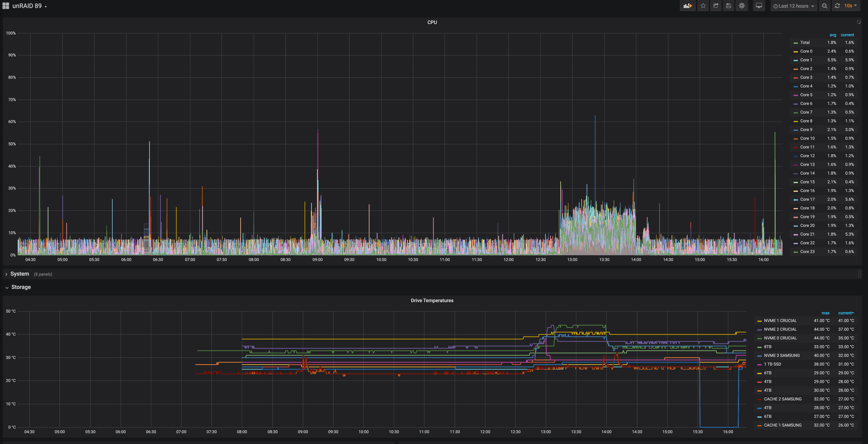Toggle Core 9 series visibility
868x444 pixels.
click(x=806, y=130)
